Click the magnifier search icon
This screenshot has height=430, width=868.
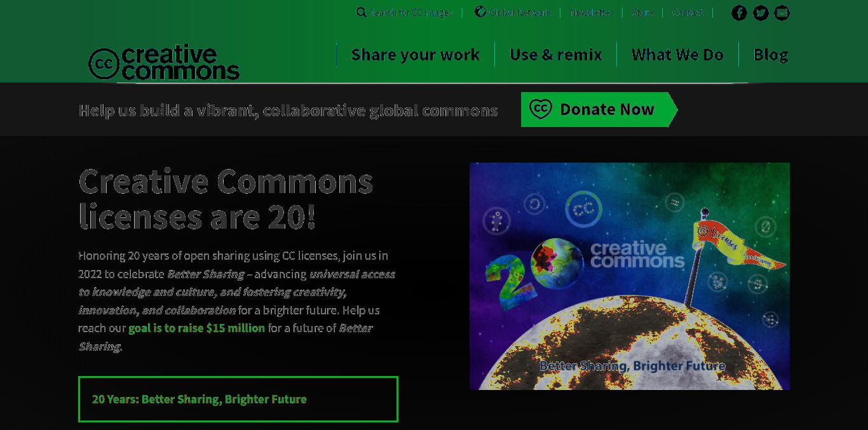tap(361, 12)
